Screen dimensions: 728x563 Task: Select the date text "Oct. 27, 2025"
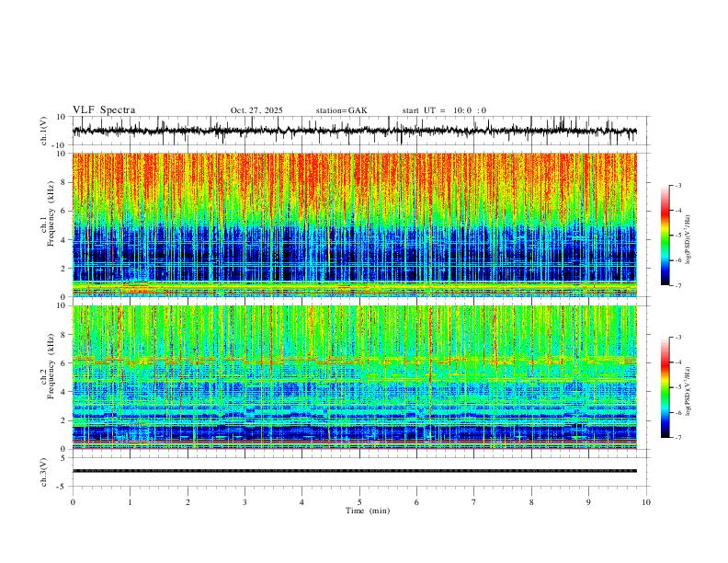click(256, 110)
